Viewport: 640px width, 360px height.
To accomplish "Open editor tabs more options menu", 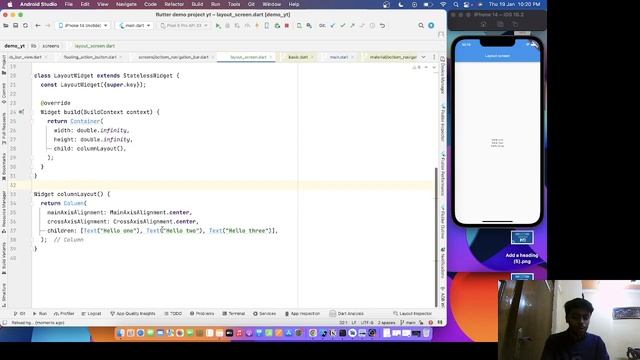I will coord(434,57).
